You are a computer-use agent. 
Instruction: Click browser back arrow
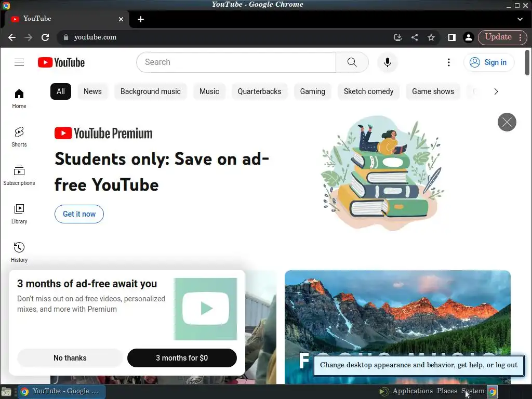[x=12, y=37]
